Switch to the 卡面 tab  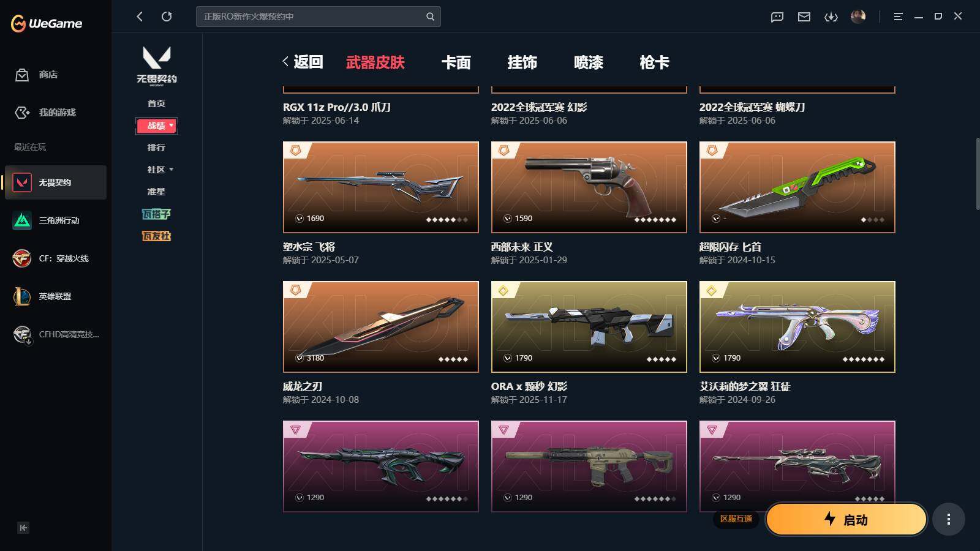(456, 62)
